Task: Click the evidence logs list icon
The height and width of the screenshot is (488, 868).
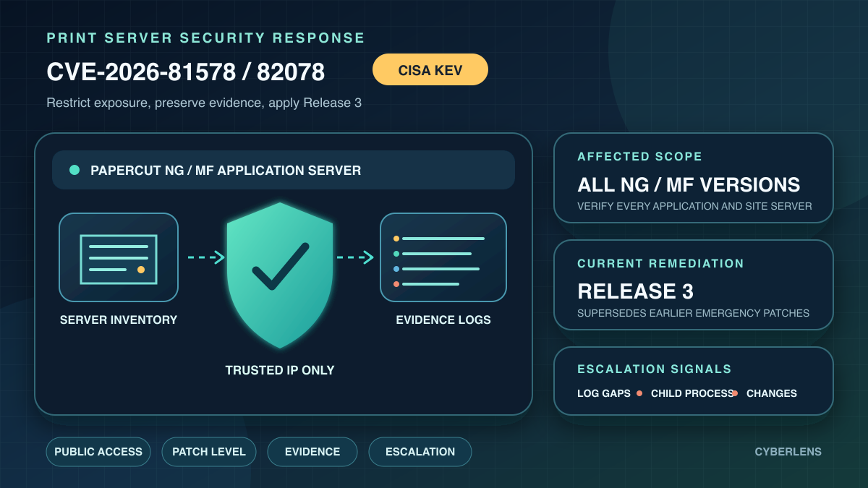Action: tap(443, 257)
